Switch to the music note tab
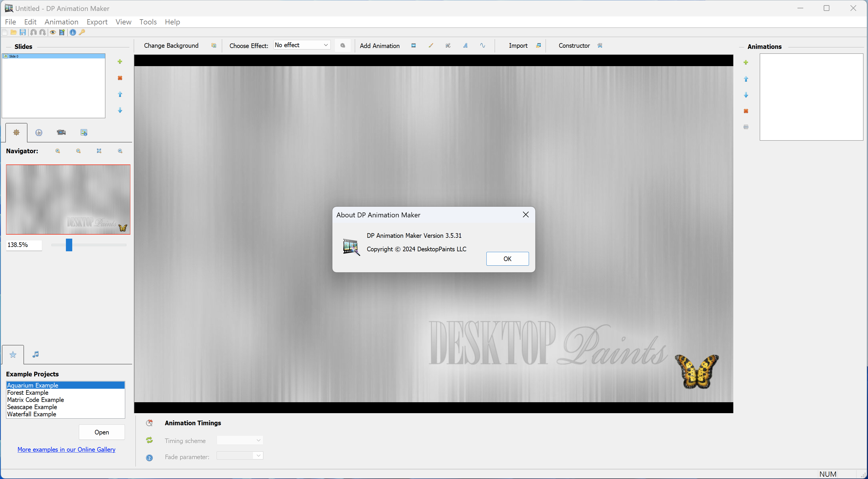This screenshot has width=868, height=479. pos(35,355)
